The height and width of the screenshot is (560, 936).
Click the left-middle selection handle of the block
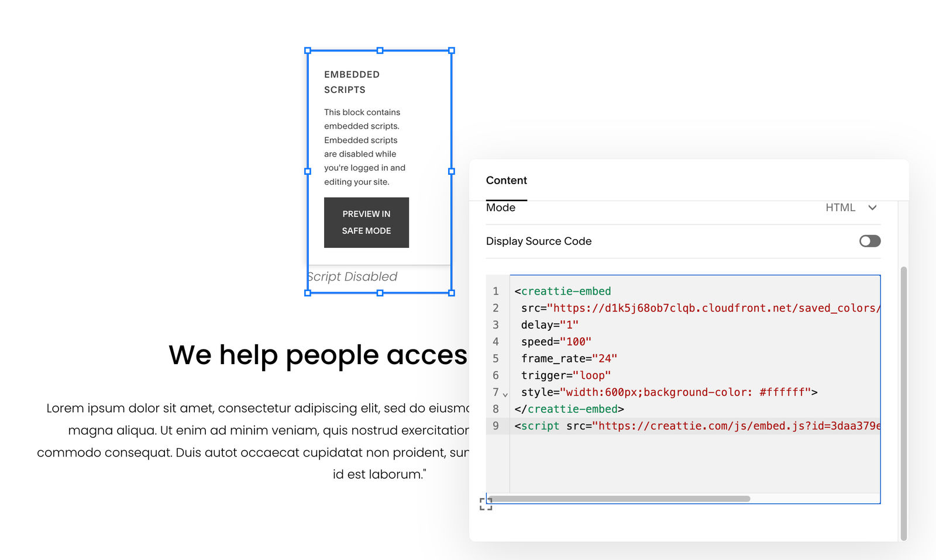pos(308,171)
